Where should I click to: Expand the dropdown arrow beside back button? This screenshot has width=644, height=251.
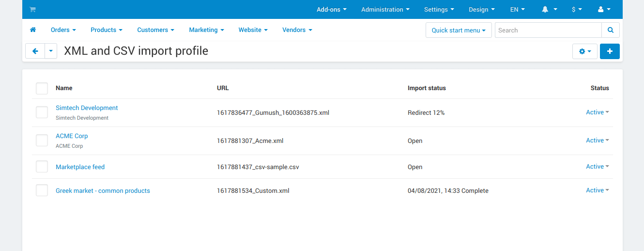51,51
